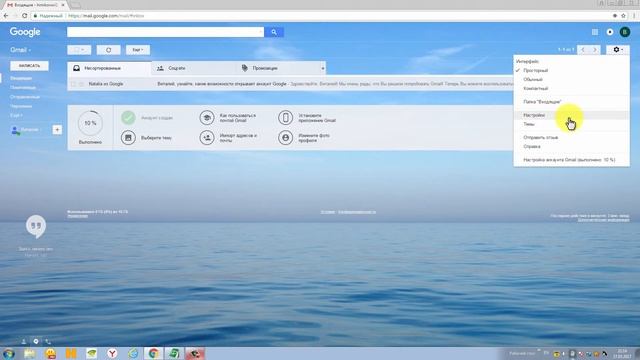Open Chrome taskbar icon
The width and height of the screenshot is (640, 360).
(x=153, y=353)
